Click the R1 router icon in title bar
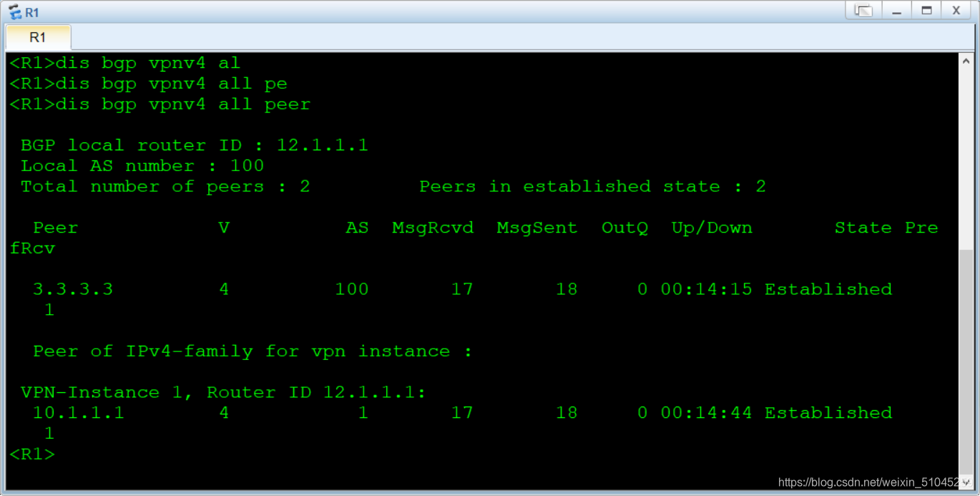This screenshot has width=980, height=496. pyautogui.click(x=14, y=11)
